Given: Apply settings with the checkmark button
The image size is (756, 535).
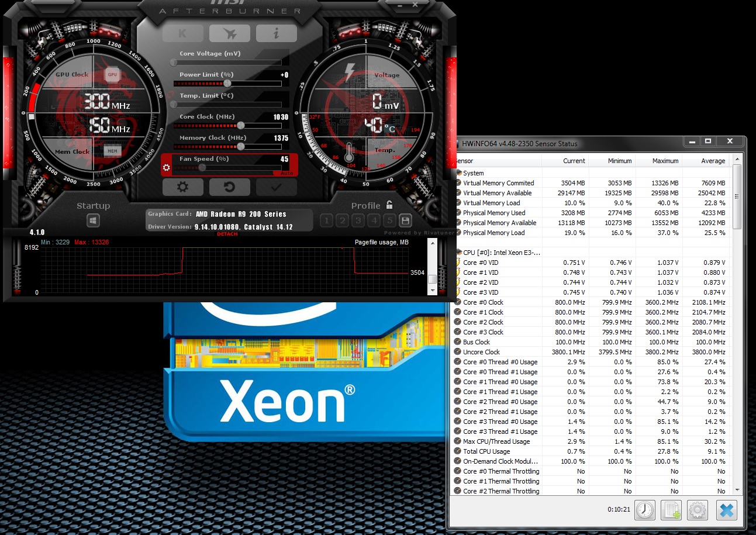Looking at the screenshot, I should (x=276, y=187).
